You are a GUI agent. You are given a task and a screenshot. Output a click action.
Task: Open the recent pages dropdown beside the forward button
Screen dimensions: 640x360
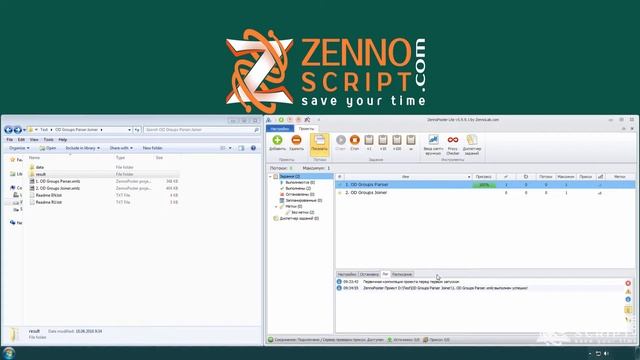[24, 130]
